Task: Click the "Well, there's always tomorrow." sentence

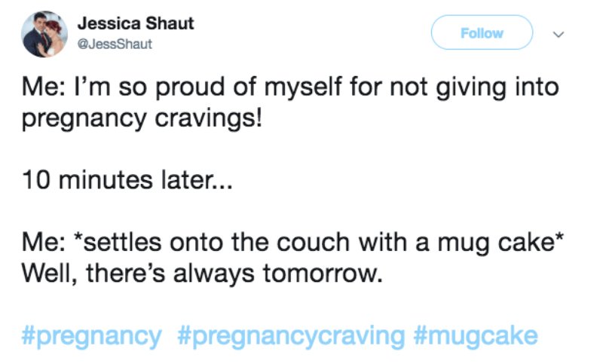Action: 202,274
